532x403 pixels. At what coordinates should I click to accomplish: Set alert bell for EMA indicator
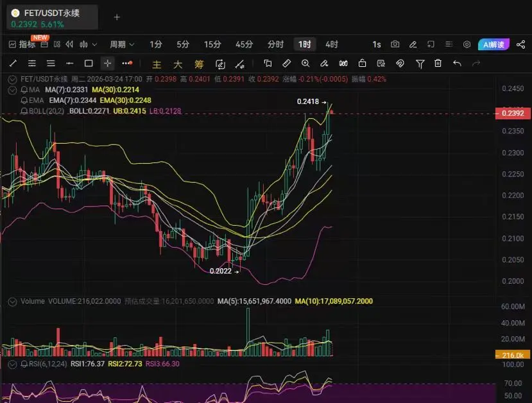(x=24, y=100)
